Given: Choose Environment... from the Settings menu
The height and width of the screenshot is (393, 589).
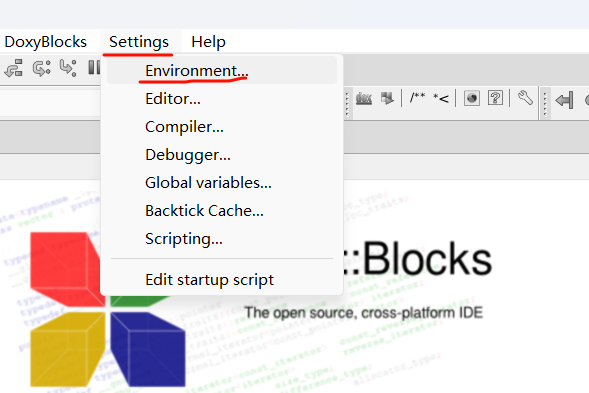Looking at the screenshot, I should click(222, 71).
